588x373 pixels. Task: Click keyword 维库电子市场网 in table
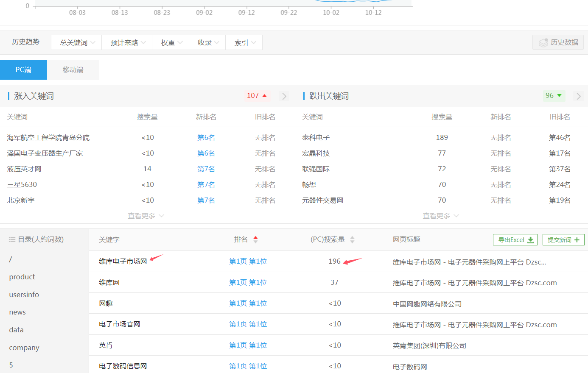tap(123, 262)
